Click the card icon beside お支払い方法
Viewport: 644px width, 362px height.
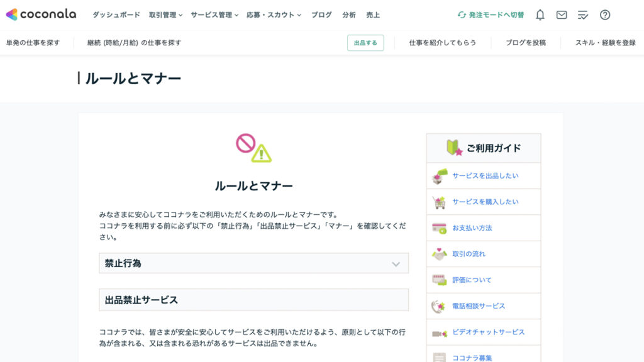point(440,228)
